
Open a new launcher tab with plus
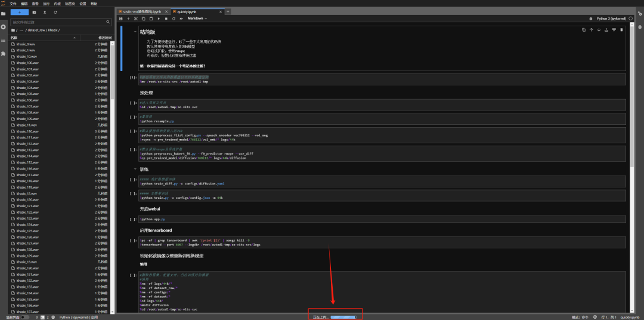pos(228,11)
